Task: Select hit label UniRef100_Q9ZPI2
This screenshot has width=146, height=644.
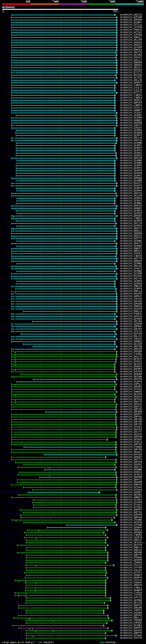Action: [x=131, y=100]
